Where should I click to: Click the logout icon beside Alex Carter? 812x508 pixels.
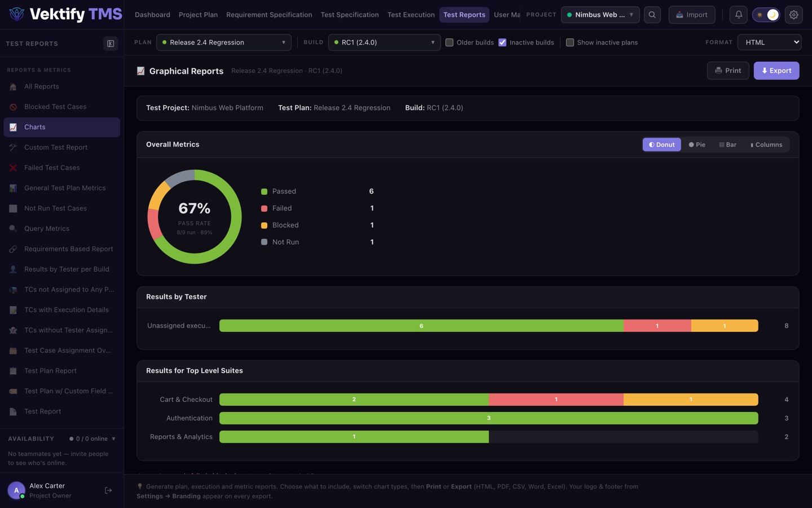(108, 491)
